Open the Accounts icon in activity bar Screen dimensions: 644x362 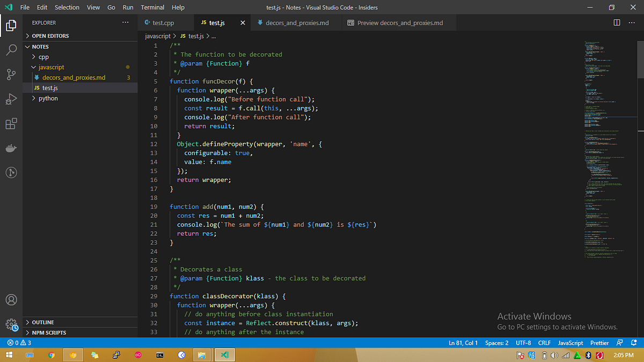[x=11, y=300]
